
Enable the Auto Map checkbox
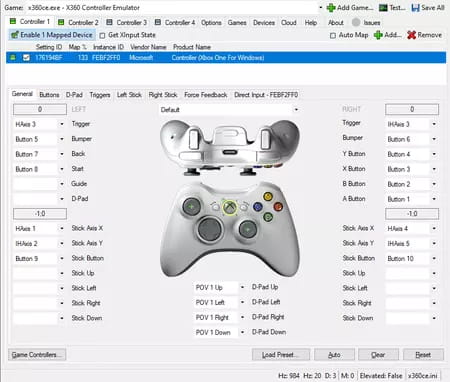pyautogui.click(x=333, y=35)
